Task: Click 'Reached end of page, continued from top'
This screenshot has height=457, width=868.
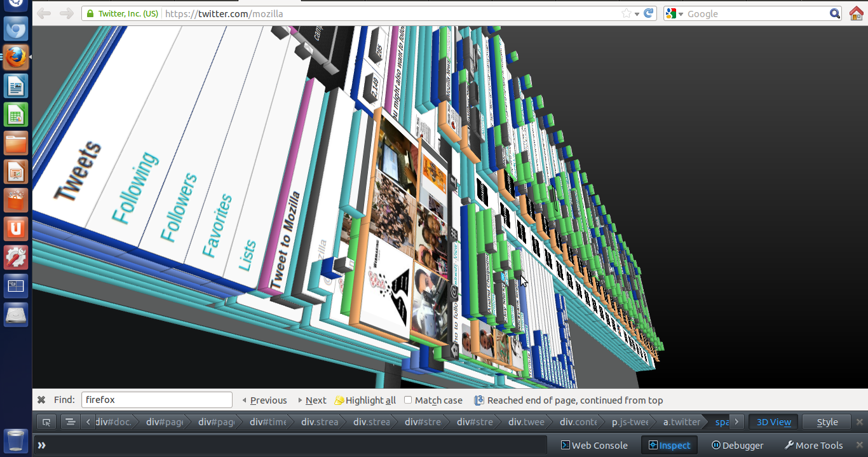Action: tap(575, 400)
